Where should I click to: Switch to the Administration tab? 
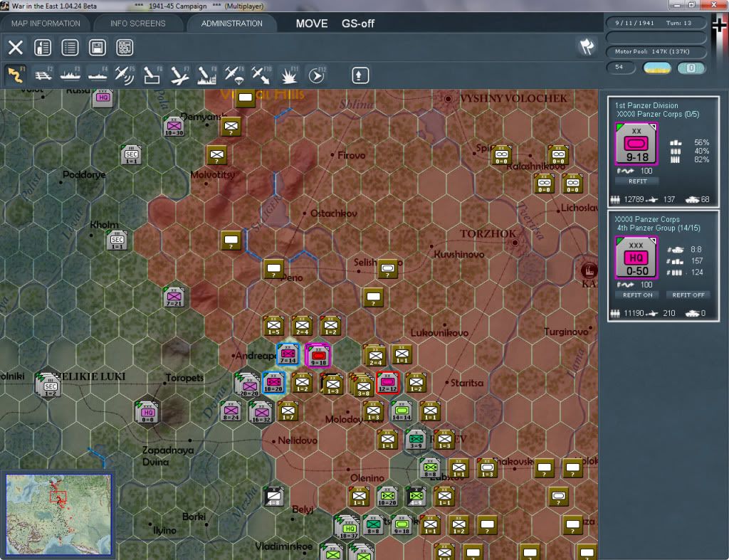click(231, 23)
